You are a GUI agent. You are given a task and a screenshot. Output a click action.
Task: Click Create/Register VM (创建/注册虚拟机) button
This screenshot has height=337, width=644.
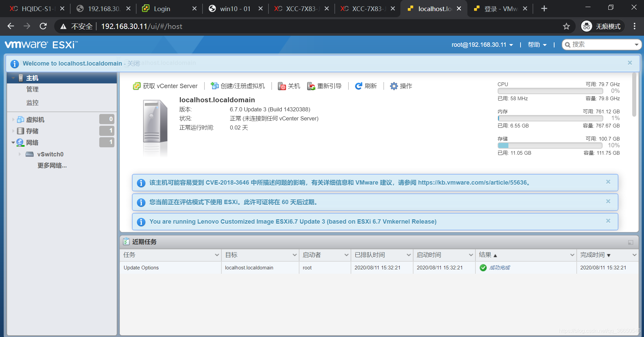point(238,86)
